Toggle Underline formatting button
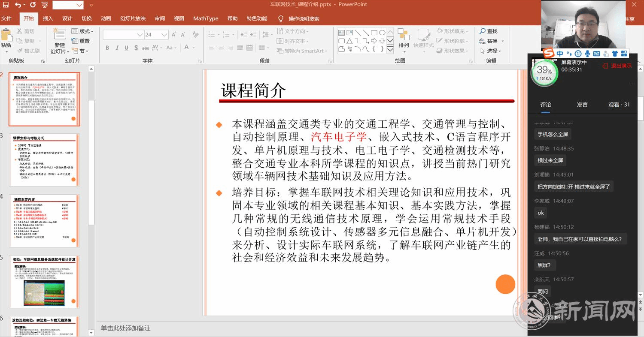Screen dimensions: 644x337 pos(126,48)
